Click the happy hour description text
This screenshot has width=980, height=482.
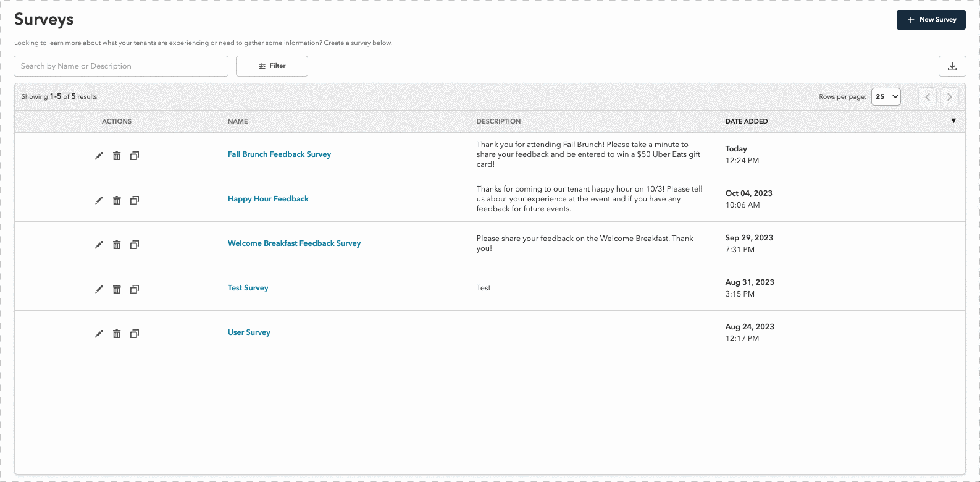pos(589,199)
